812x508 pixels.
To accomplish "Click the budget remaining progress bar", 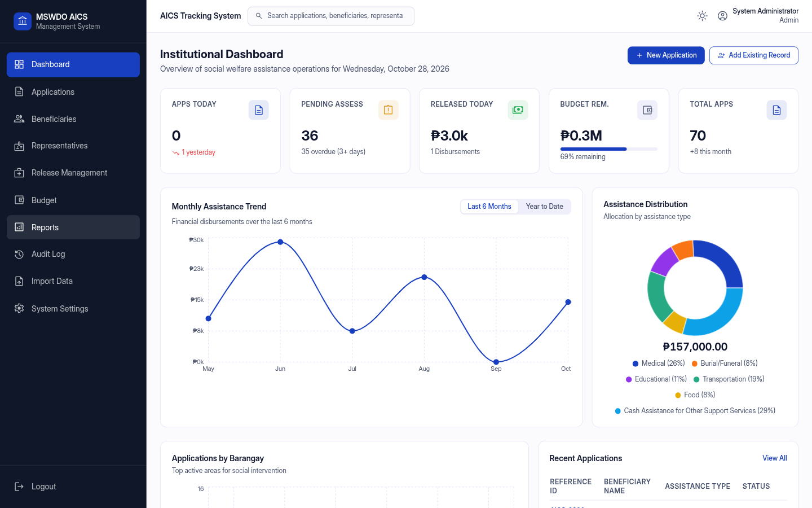I will point(609,149).
